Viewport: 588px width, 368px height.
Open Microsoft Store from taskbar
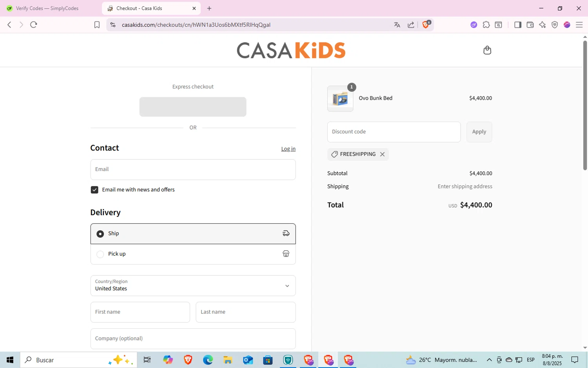[x=268, y=360]
